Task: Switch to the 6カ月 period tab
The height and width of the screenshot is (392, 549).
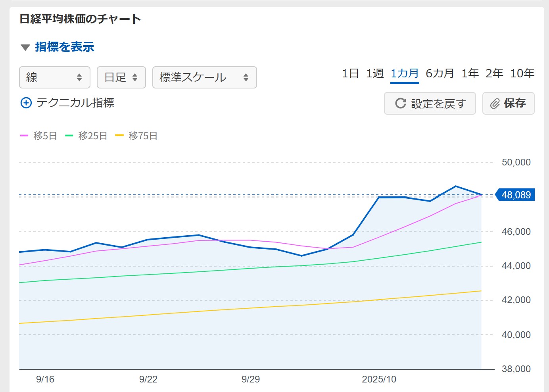Action: point(440,73)
